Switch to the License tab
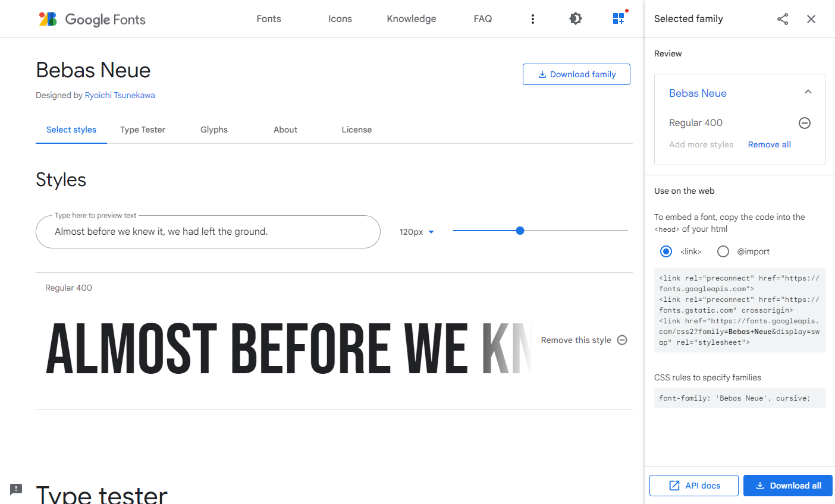The height and width of the screenshot is (504, 835). point(357,130)
